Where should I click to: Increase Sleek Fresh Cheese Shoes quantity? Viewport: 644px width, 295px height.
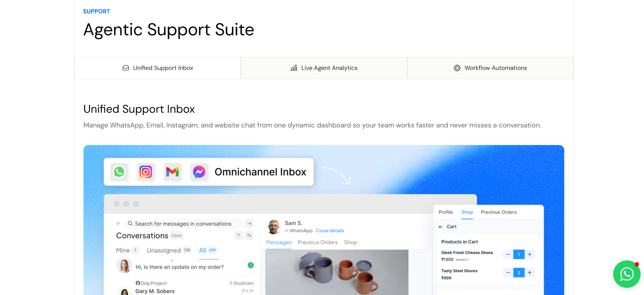click(530, 254)
